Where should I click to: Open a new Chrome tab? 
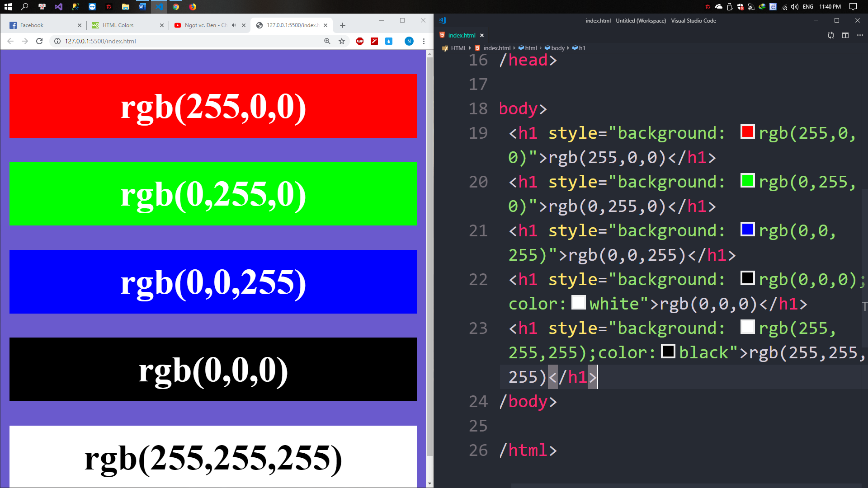[343, 25]
